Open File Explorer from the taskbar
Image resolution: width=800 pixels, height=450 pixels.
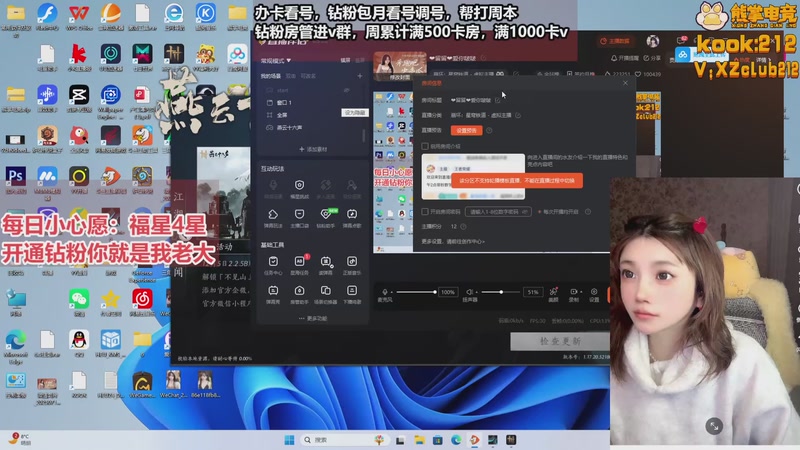419,440
